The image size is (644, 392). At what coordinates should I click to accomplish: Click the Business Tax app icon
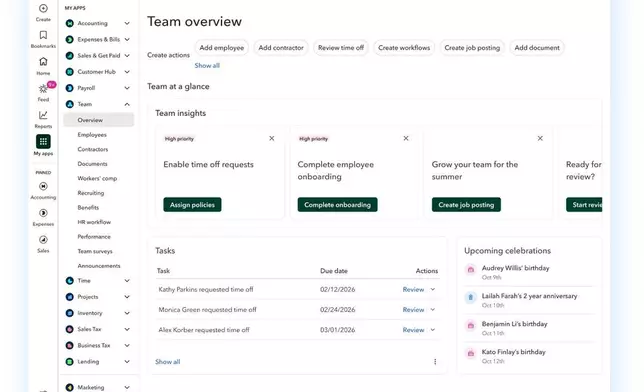[x=70, y=346]
